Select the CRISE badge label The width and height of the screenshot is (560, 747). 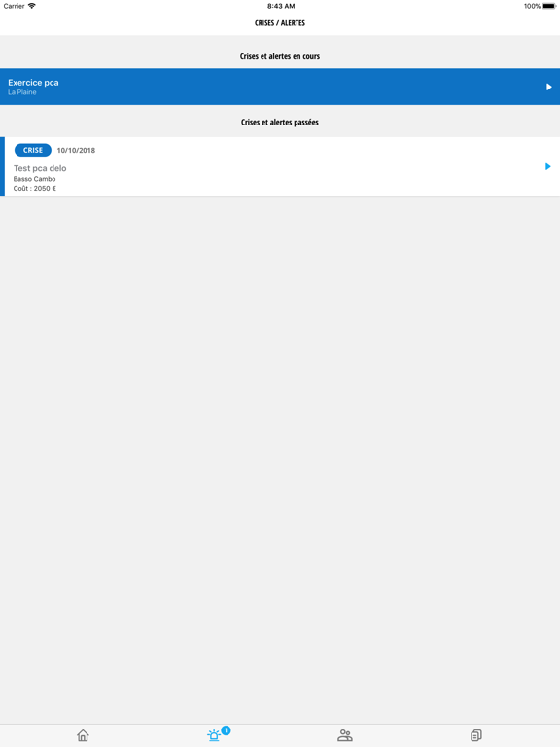click(x=33, y=150)
